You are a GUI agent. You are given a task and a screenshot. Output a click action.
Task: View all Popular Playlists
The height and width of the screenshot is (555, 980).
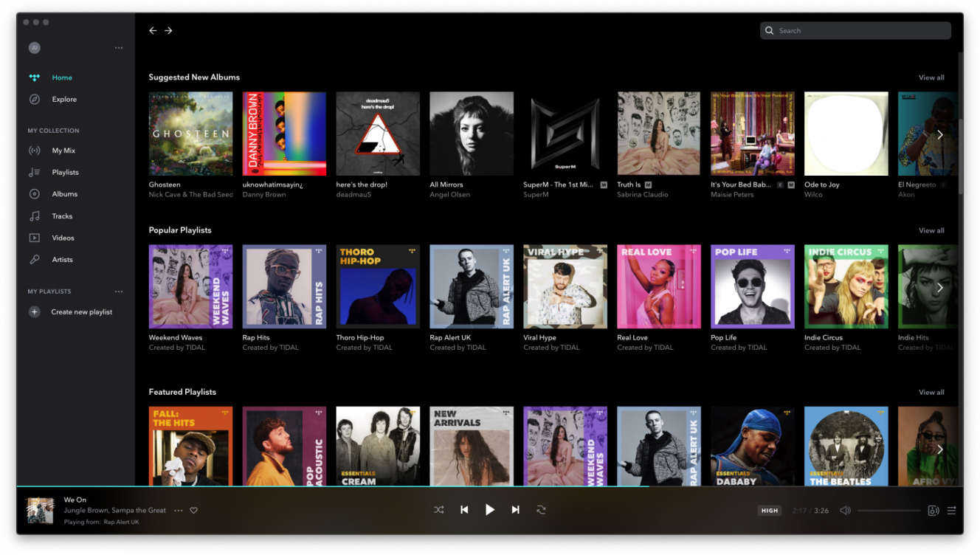click(931, 230)
